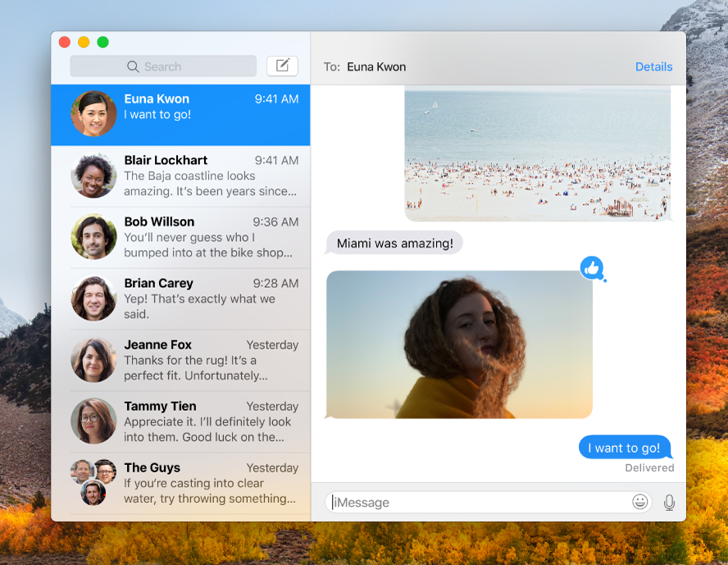Click the thumbs up tapback badge

click(592, 268)
